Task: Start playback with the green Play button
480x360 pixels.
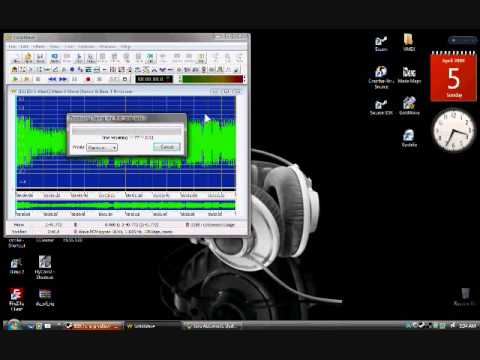Action: 15,79
